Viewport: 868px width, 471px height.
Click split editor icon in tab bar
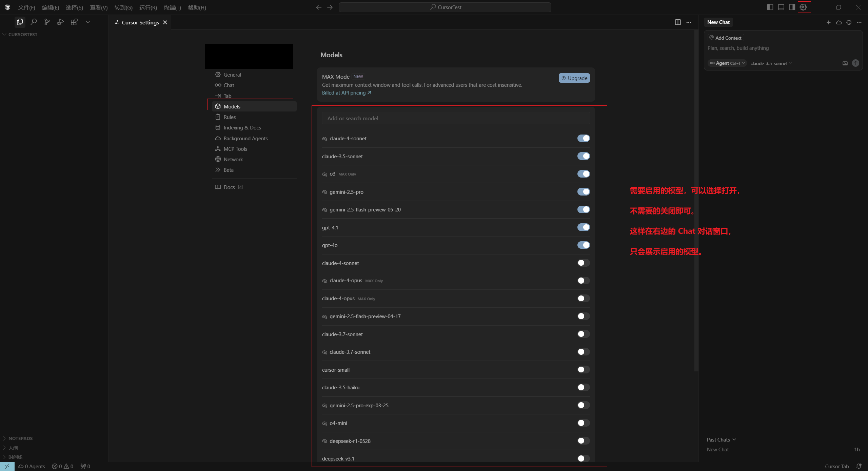[x=677, y=22]
